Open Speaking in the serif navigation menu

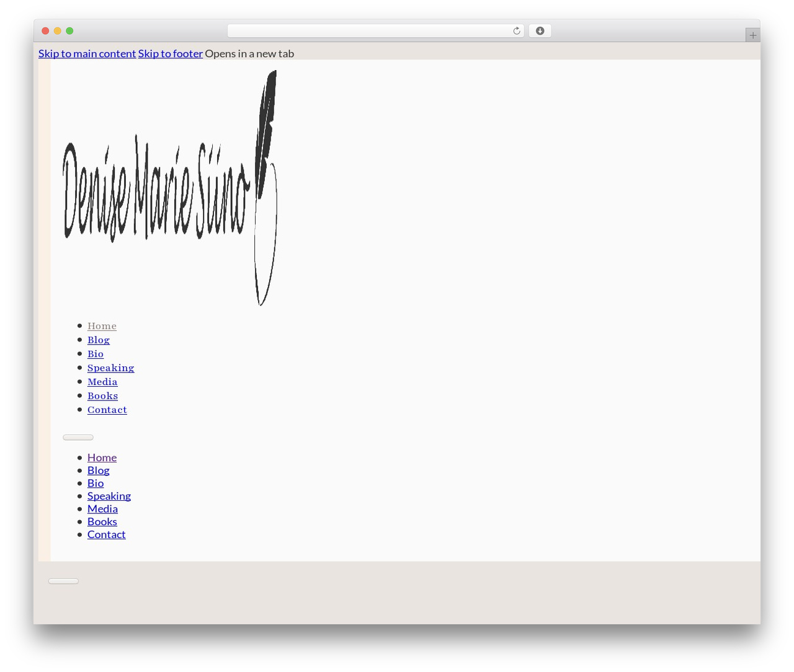(110, 368)
